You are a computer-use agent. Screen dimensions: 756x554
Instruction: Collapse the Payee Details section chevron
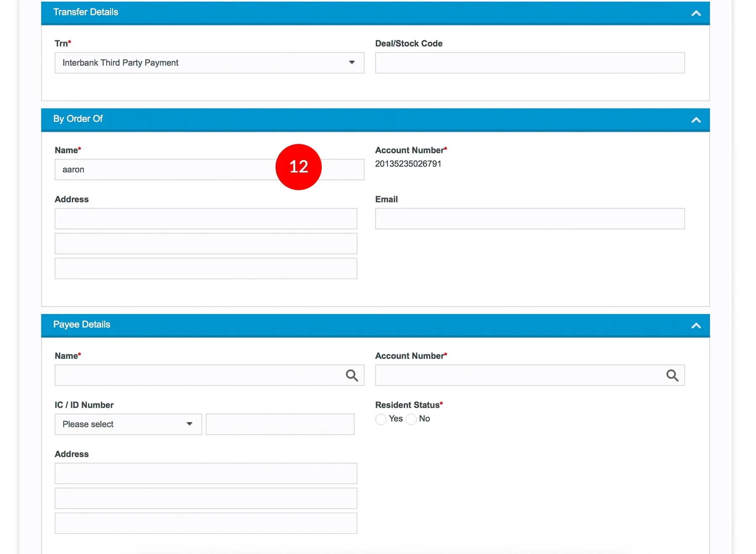[696, 326]
